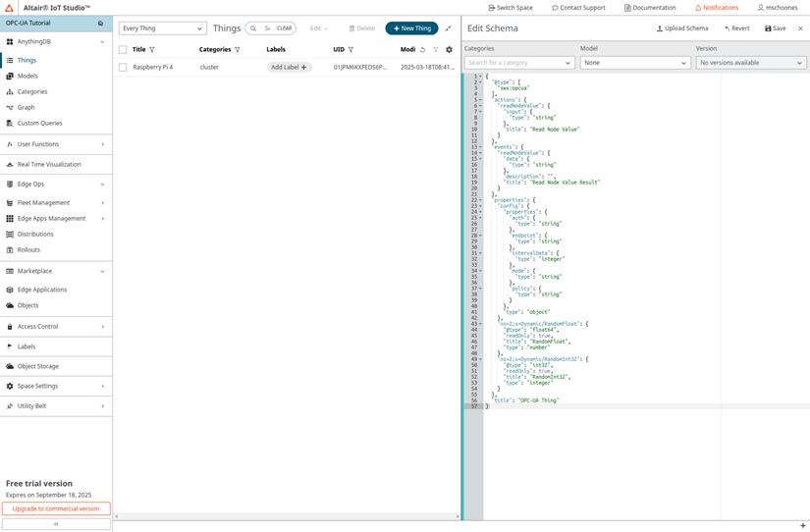Click the Altair logo icon
The height and width of the screenshot is (532, 810).
coord(9,8)
